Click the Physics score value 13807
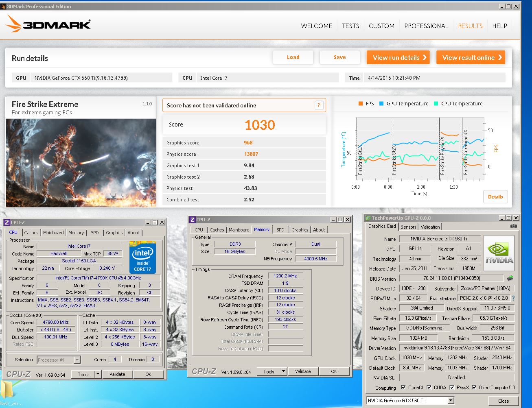This screenshot has width=532, height=408. pyautogui.click(x=251, y=154)
